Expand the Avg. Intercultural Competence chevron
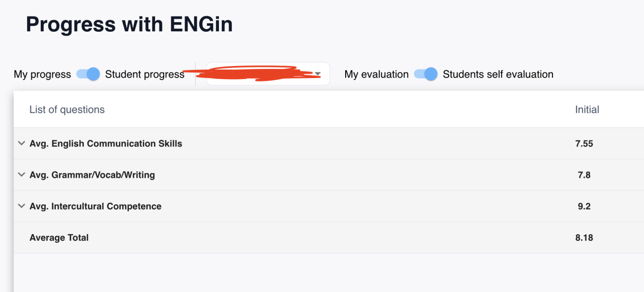This screenshot has width=644, height=292. click(21, 206)
